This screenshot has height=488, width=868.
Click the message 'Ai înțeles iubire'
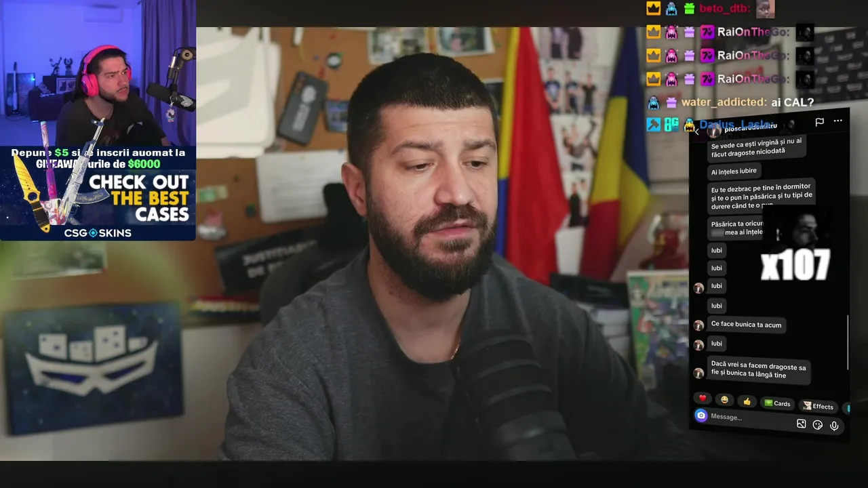(x=734, y=171)
